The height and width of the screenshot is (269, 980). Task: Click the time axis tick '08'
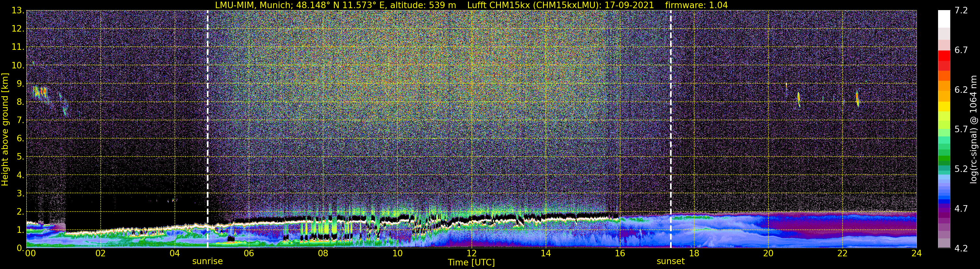[x=323, y=253]
